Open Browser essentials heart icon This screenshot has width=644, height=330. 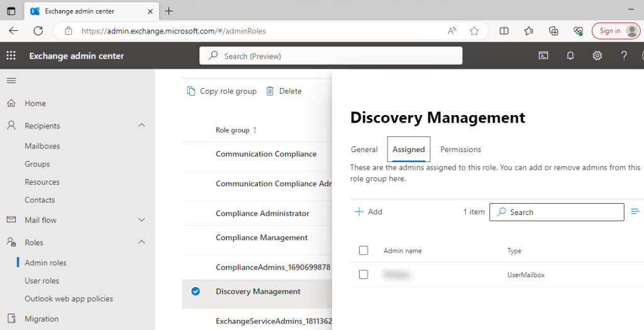(x=579, y=31)
